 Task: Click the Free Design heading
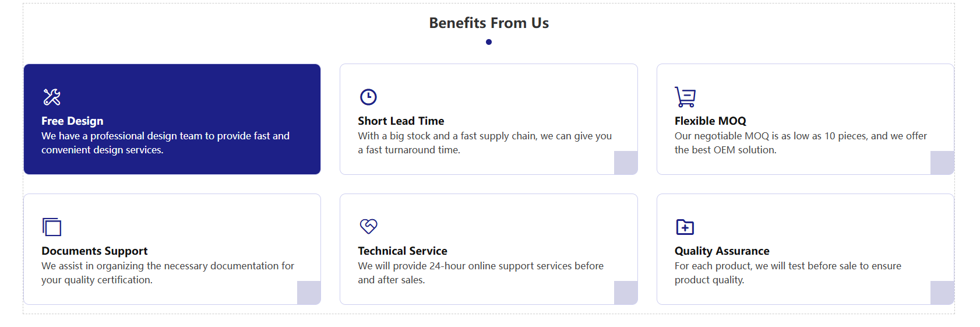click(72, 121)
